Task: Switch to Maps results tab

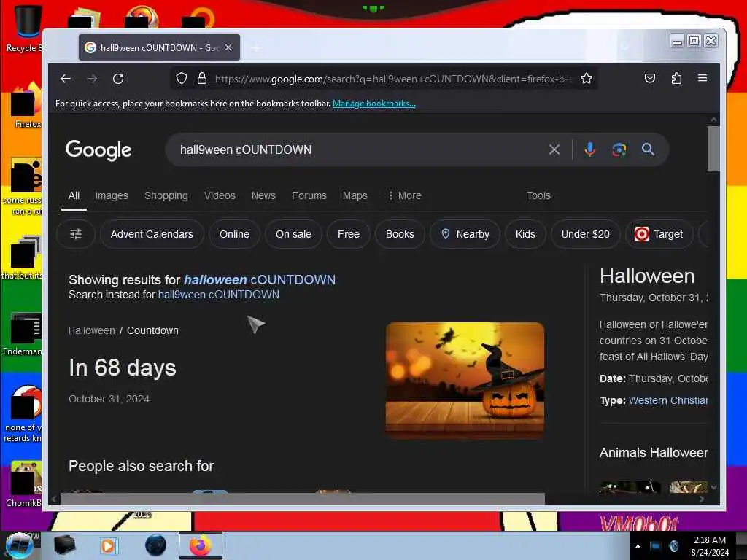Action: (355, 195)
